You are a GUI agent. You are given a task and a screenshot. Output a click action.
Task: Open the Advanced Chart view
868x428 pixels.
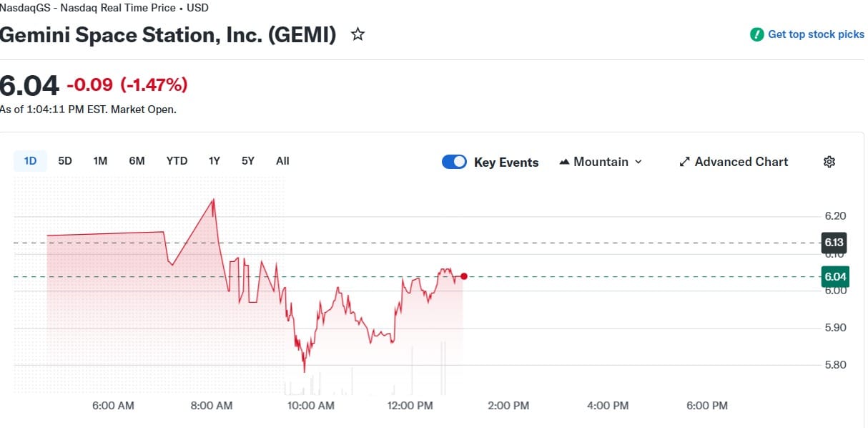(741, 162)
